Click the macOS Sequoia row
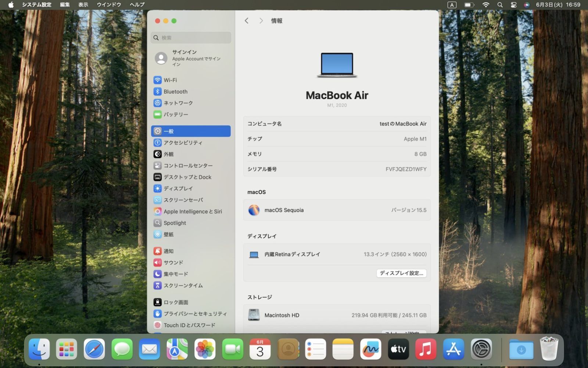Screen dimensions: 588x368 pos(337,210)
